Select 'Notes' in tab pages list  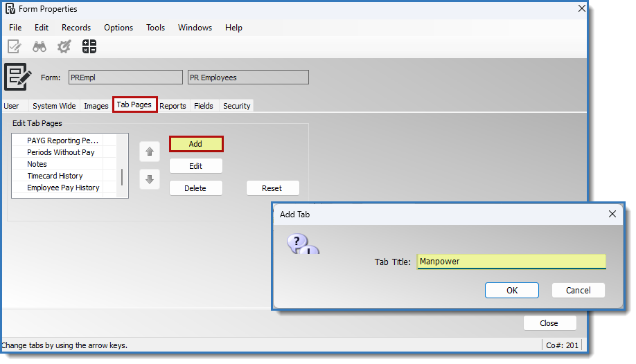pos(64,164)
